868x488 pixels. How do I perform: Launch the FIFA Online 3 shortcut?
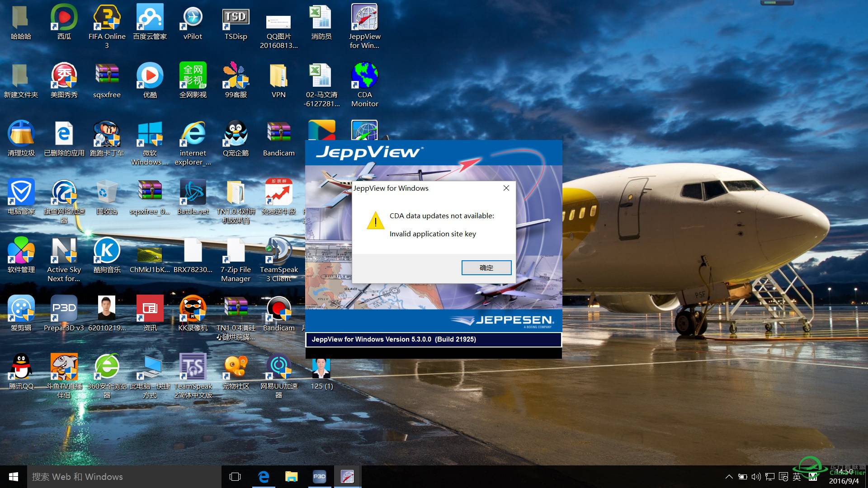(107, 26)
